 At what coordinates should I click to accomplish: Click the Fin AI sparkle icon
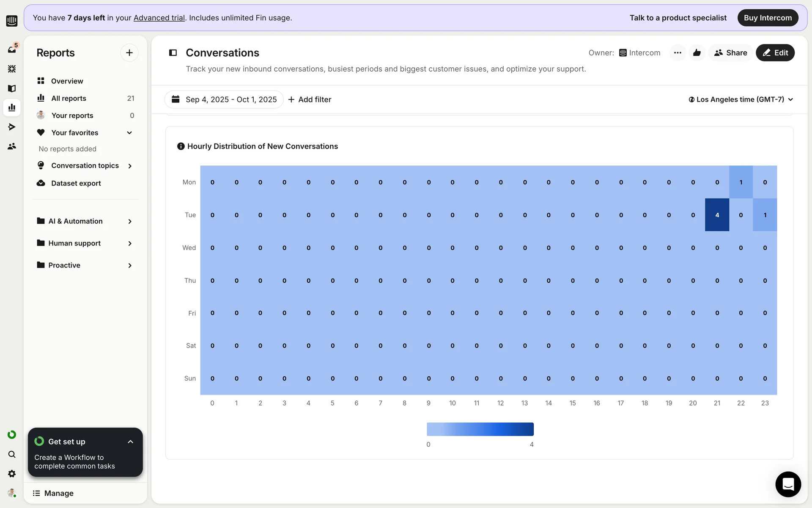[x=12, y=69]
